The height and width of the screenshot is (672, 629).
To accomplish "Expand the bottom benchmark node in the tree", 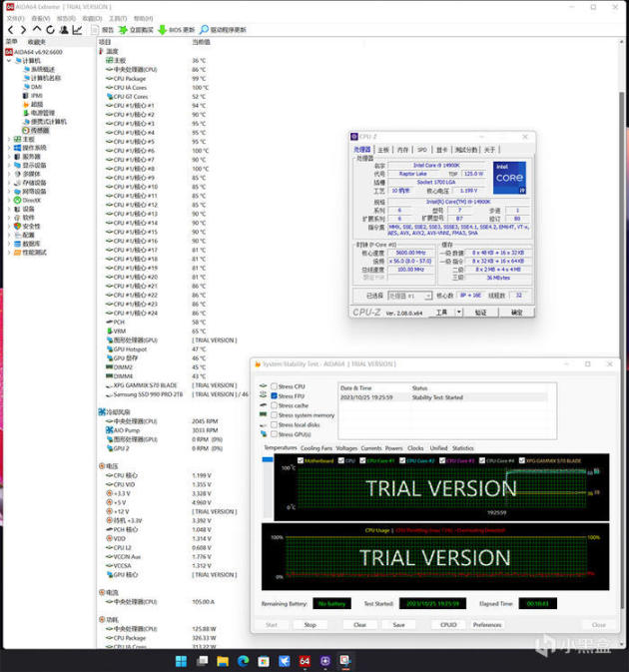I will pyautogui.click(x=9, y=253).
